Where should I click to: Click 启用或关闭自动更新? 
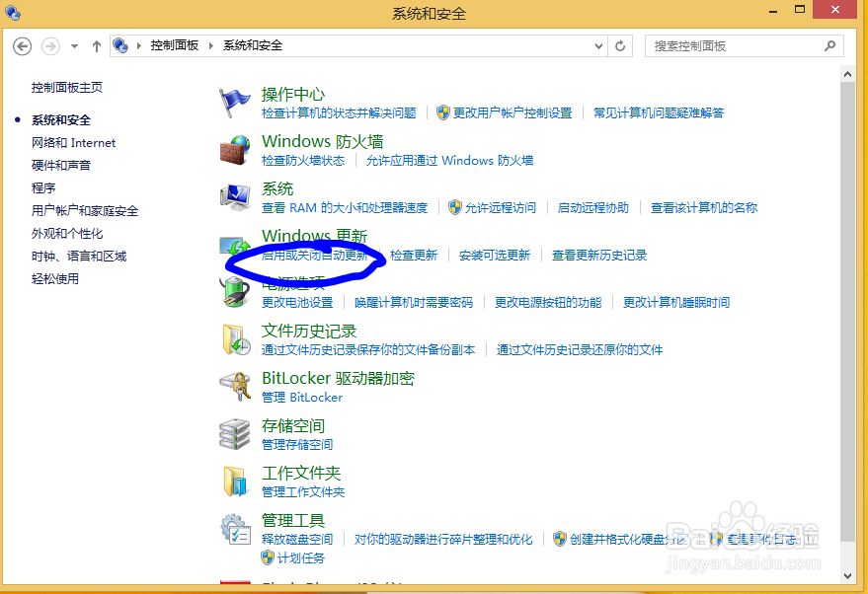click(314, 255)
